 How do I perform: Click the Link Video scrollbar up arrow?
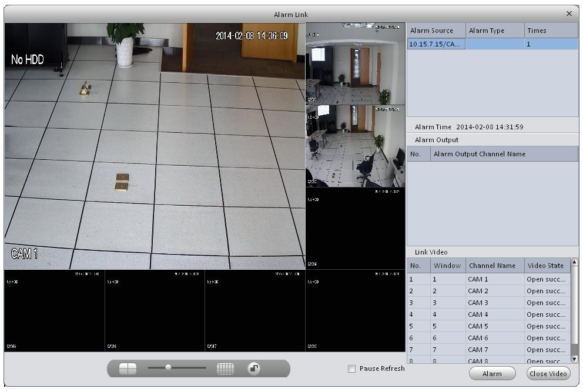point(574,262)
